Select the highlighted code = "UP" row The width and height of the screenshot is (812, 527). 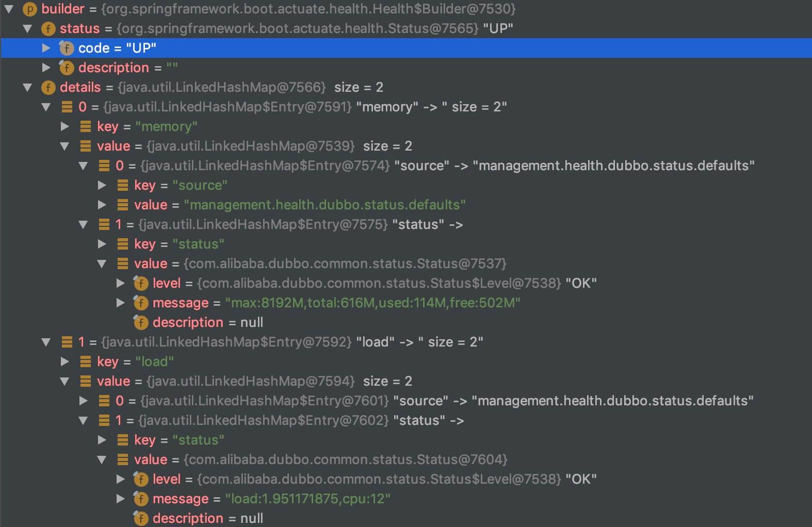(406, 48)
